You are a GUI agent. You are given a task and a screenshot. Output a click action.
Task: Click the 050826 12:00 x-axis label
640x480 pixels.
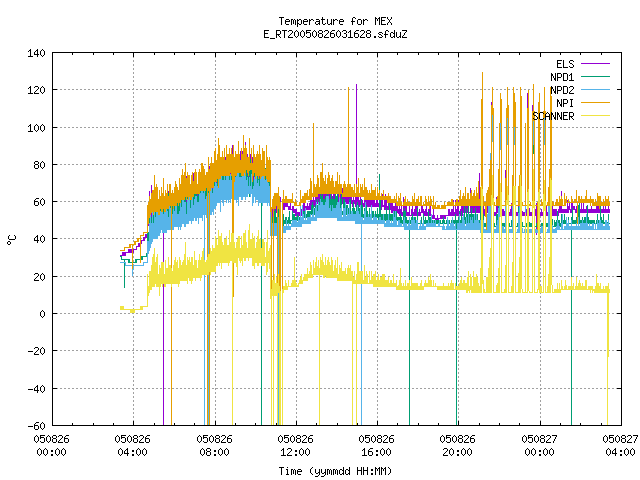pyautogui.click(x=296, y=446)
